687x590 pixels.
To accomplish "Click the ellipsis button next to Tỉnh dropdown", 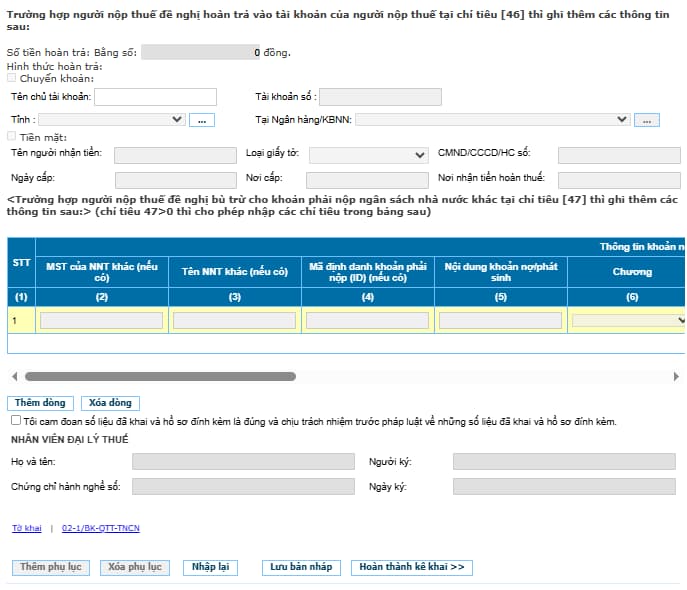I will [x=202, y=120].
